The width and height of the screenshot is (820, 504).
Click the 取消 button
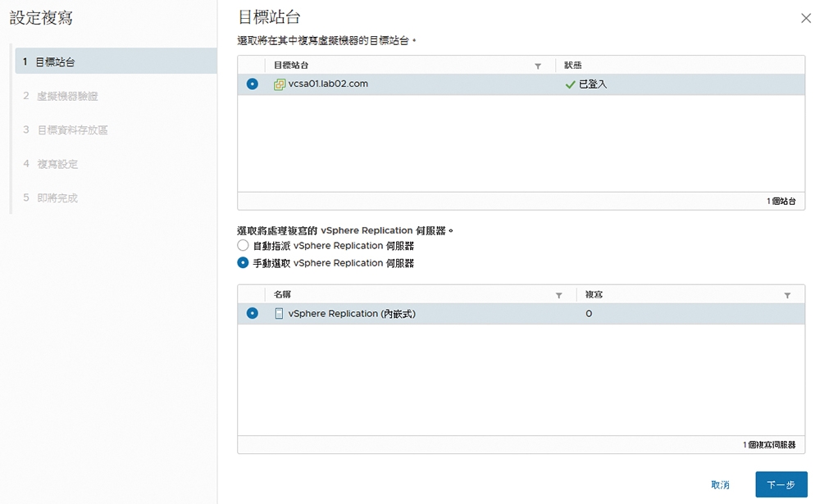720,484
